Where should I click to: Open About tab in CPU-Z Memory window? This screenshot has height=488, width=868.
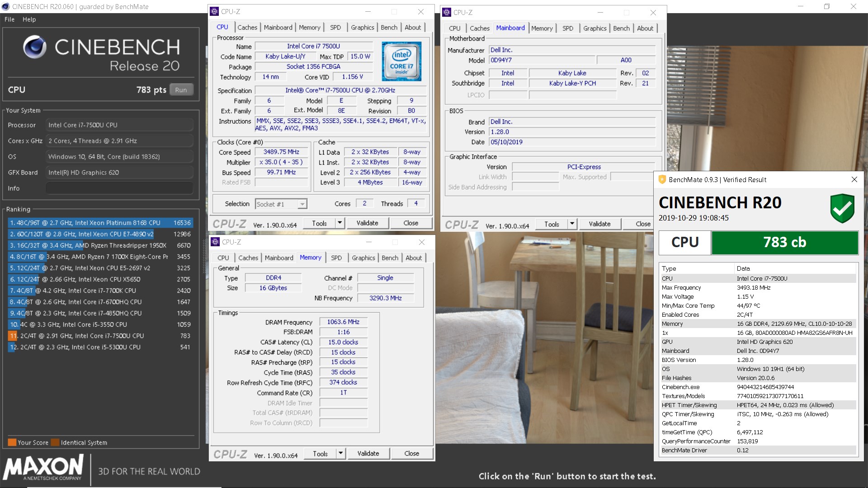point(414,258)
